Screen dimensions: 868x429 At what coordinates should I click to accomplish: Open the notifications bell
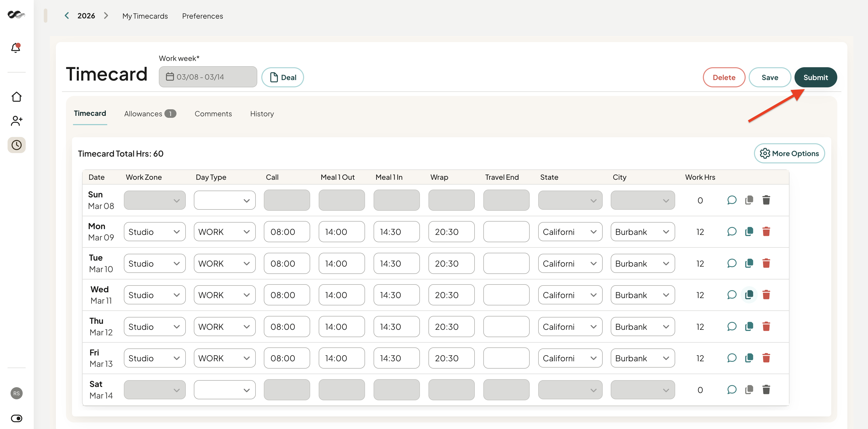click(16, 48)
